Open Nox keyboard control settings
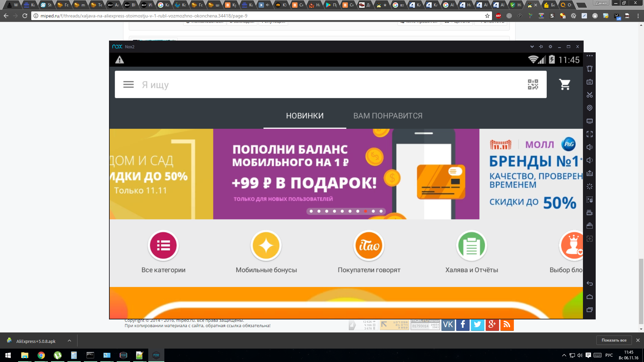 (590, 82)
